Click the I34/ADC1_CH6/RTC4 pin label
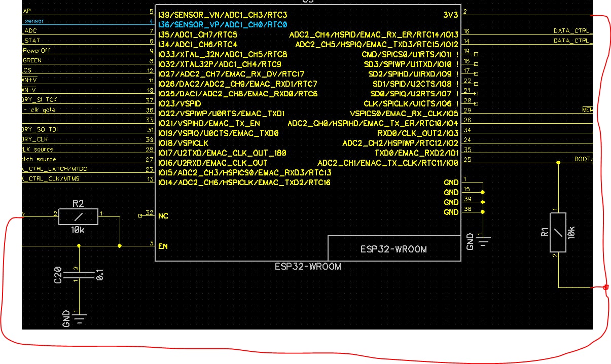 pyautogui.click(x=198, y=44)
